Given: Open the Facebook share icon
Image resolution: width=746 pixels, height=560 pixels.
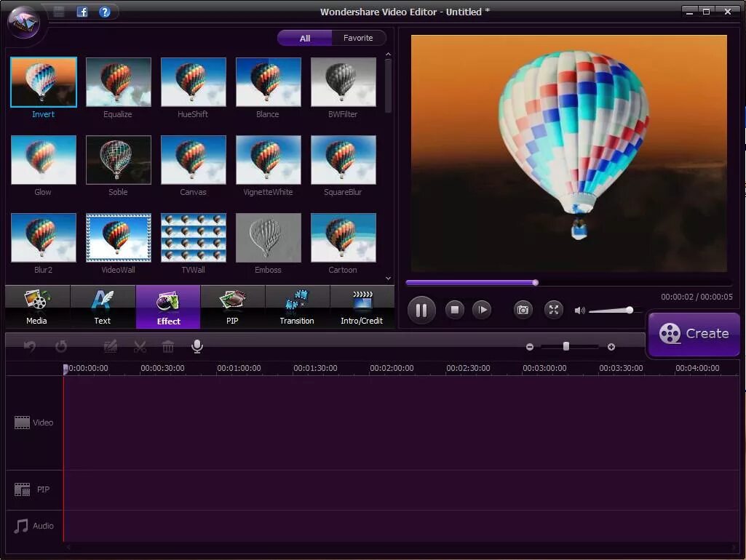Looking at the screenshot, I should tap(82, 12).
